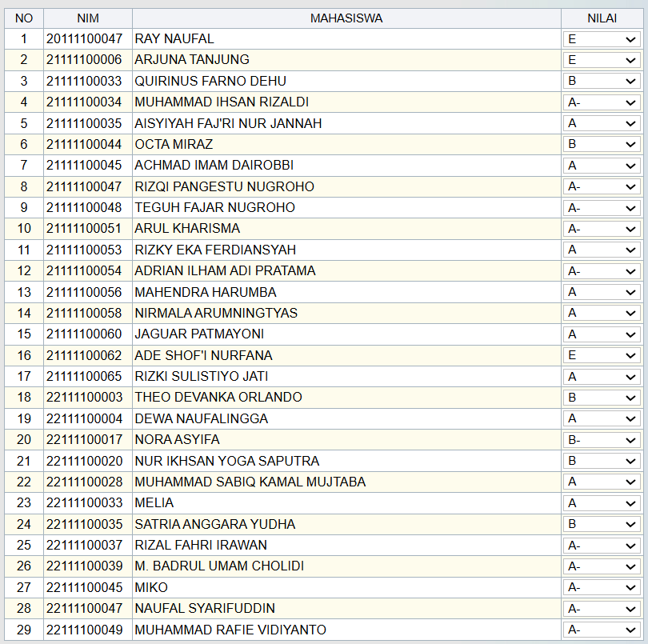The width and height of the screenshot is (648, 644).
Task: Select name THEO DEVANKA ORLANDO
Action: (218, 398)
